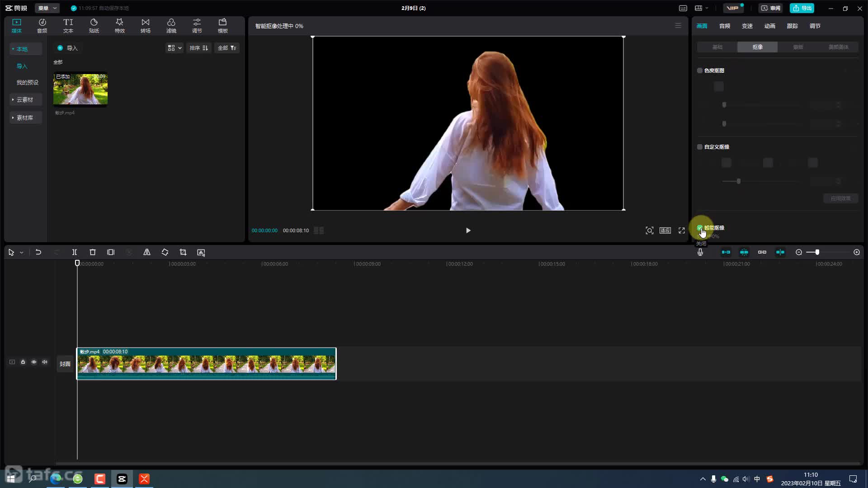Open the 排序 sort dropdown

pyautogui.click(x=199, y=48)
